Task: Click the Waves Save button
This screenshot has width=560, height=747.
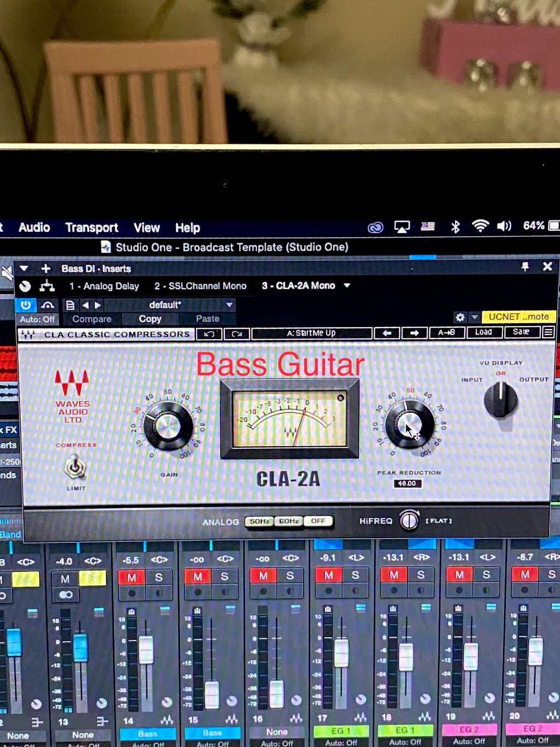Action: tap(521, 332)
